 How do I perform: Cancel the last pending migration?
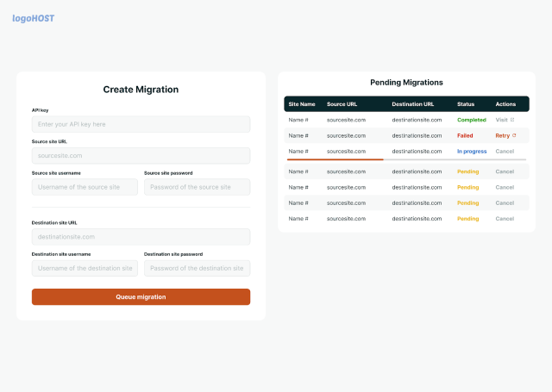tap(505, 218)
